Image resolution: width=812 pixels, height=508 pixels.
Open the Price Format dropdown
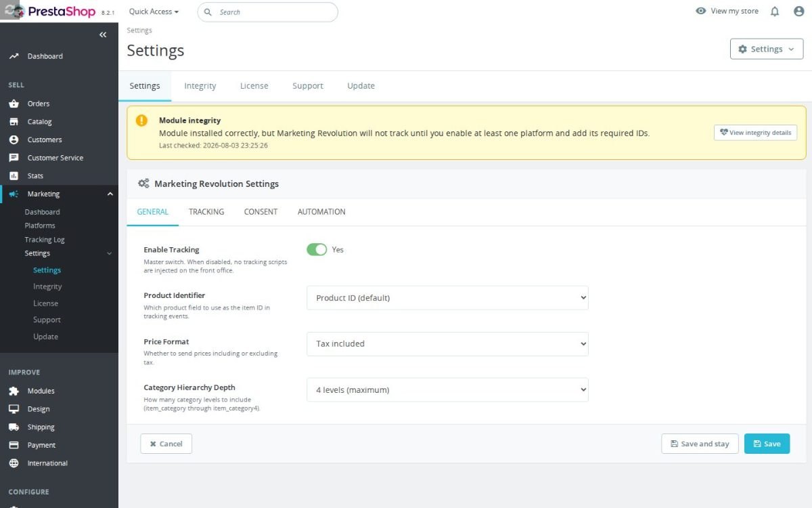coord(447,344)
